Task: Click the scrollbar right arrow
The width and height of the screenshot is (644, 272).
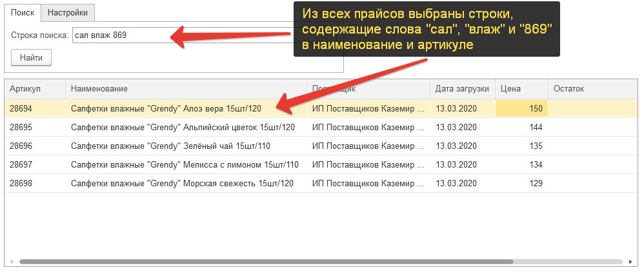Action: click(630, 261)
